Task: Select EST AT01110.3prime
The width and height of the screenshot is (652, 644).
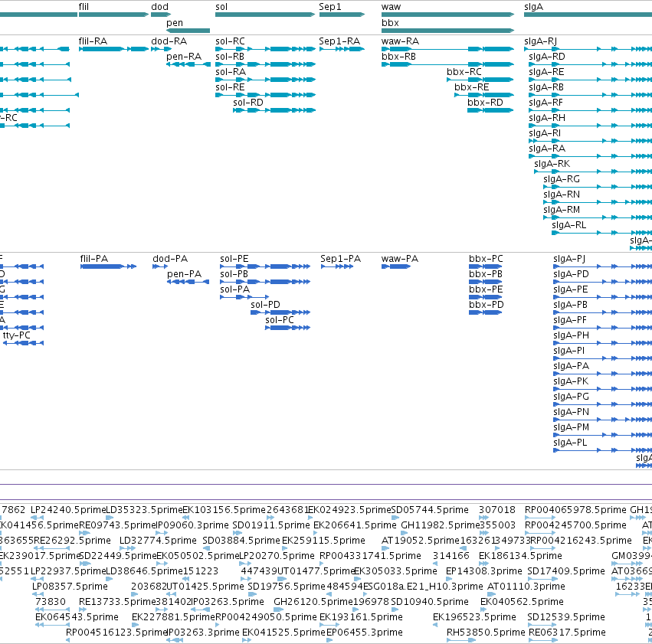Action: click(x=493, y=594)
